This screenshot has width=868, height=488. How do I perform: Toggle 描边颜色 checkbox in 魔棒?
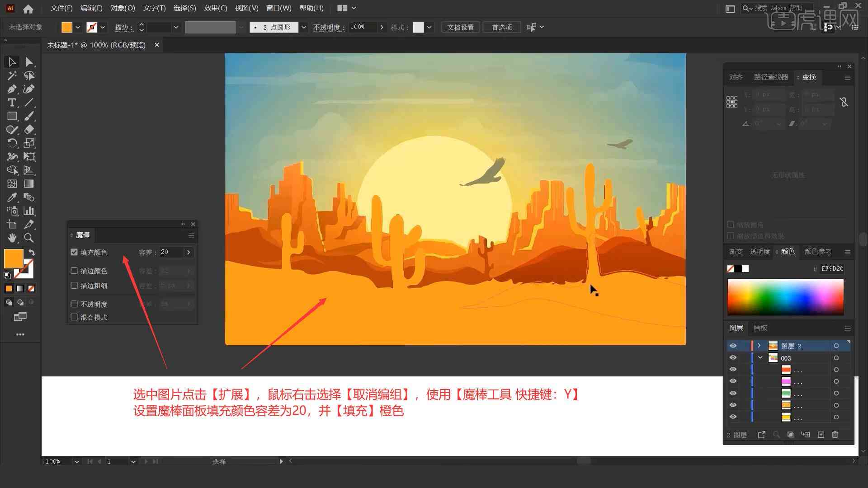click(x=75, y=271)
